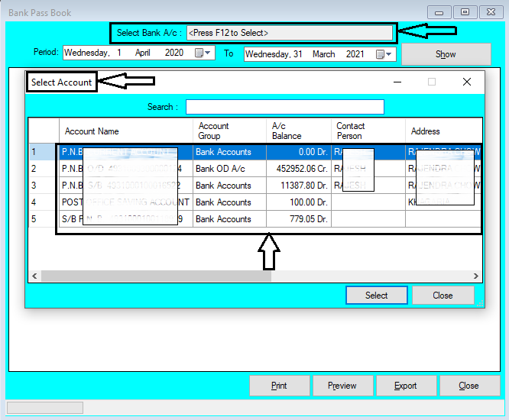The image size is (509, 420).
Task: Click the 779.05 Dr. balance cell
Action: (x=299, y=219)
